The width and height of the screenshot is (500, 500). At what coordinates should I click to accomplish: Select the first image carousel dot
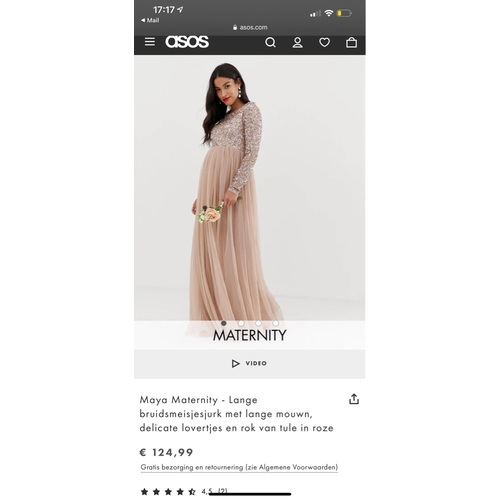click(224, 323)
